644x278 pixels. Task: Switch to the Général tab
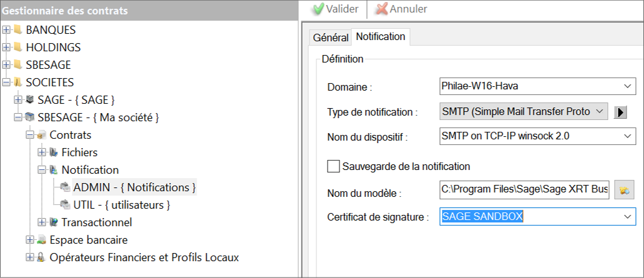coord(330,37)
